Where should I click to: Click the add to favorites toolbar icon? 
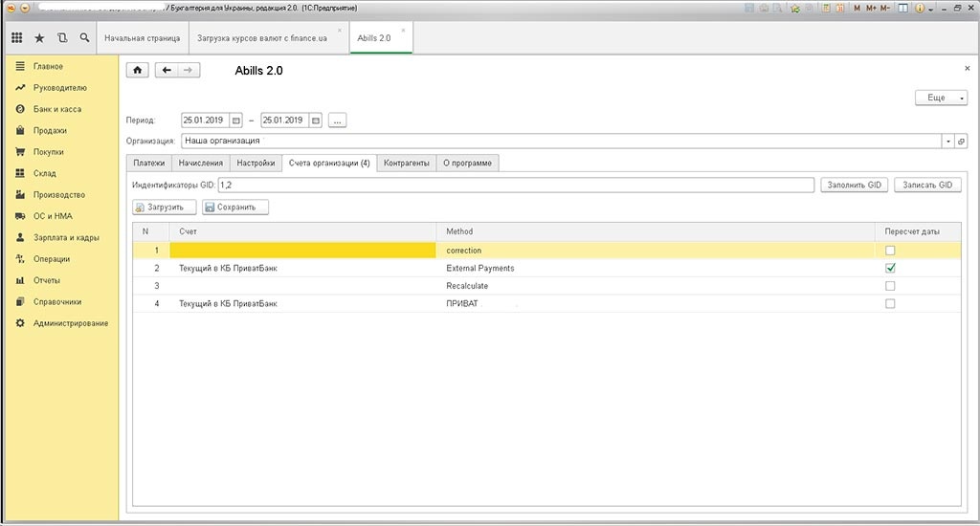tap(794, 8)
